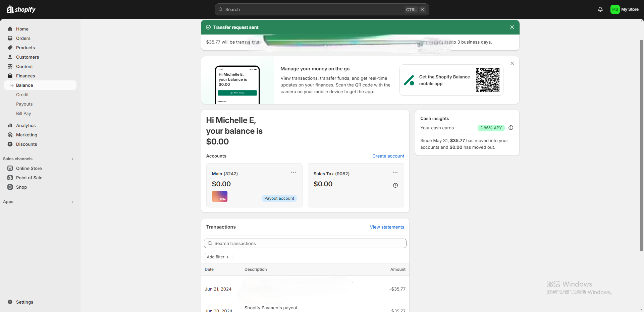
Task: Go to Bill Pay page
Action: click(x=23, y=113)
